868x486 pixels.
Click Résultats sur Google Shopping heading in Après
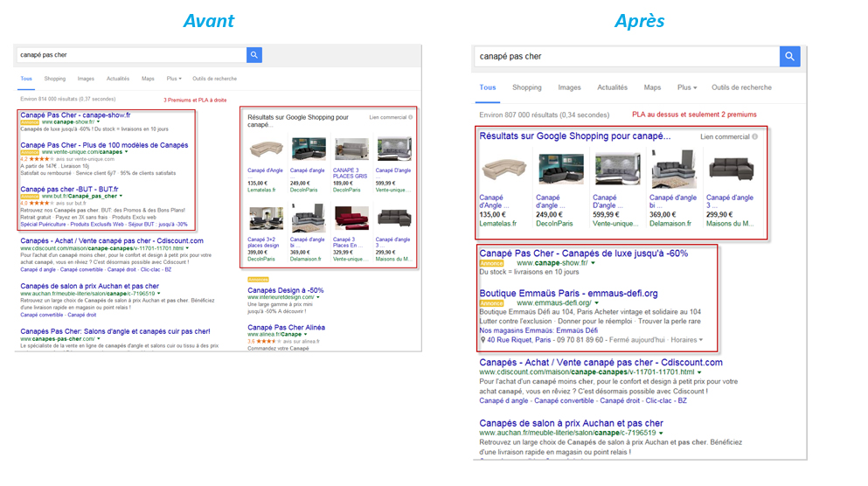[574, 136]
